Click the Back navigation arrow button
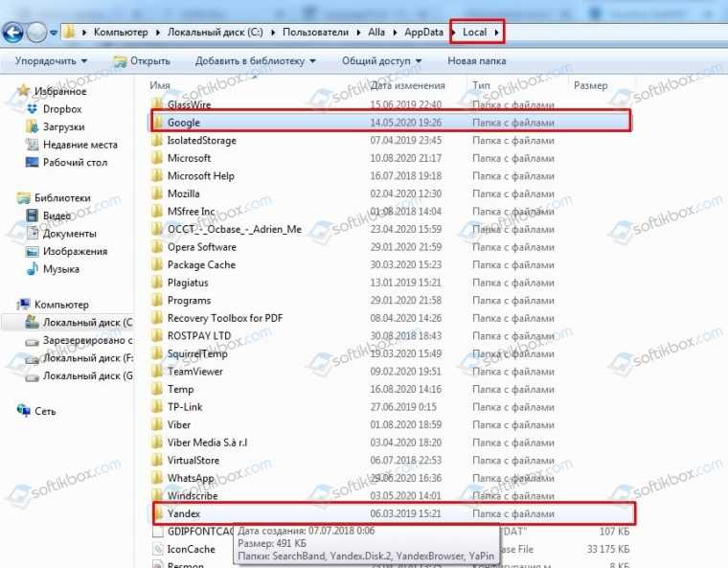The width and height of the screenshot is (728, 568). point(12,33)
